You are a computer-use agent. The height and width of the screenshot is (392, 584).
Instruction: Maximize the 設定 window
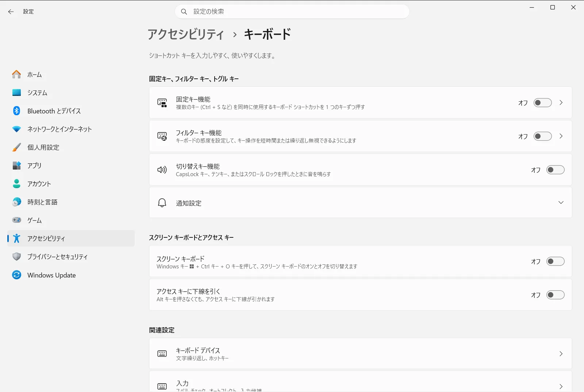pos(553,7)
